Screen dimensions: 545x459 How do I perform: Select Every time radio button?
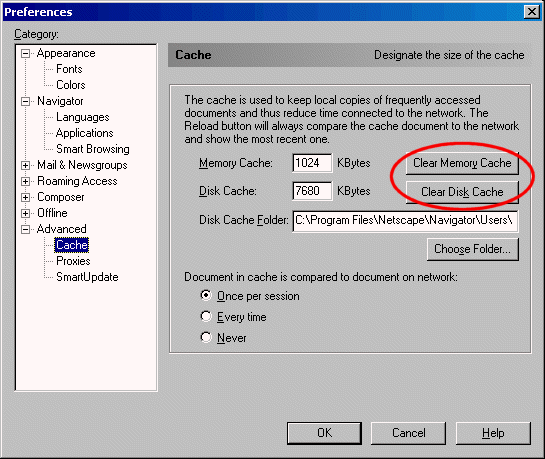click(206, 316)
